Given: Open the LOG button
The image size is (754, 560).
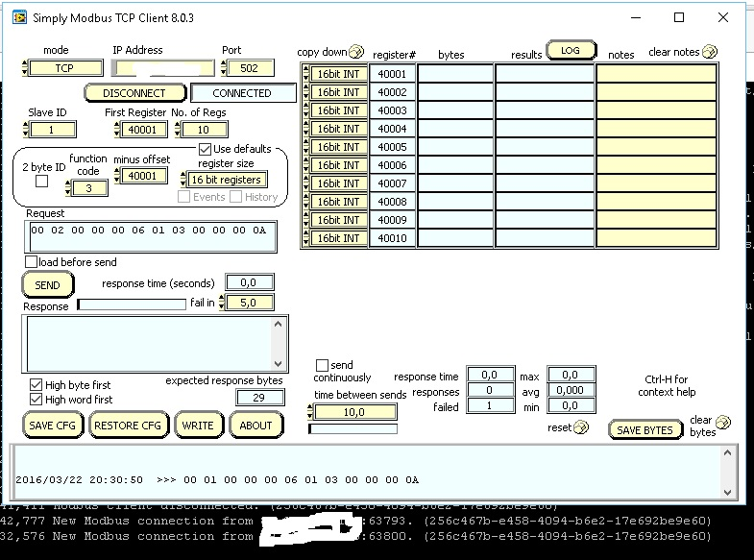Looking at the screenshot, I should coord(571,50).
